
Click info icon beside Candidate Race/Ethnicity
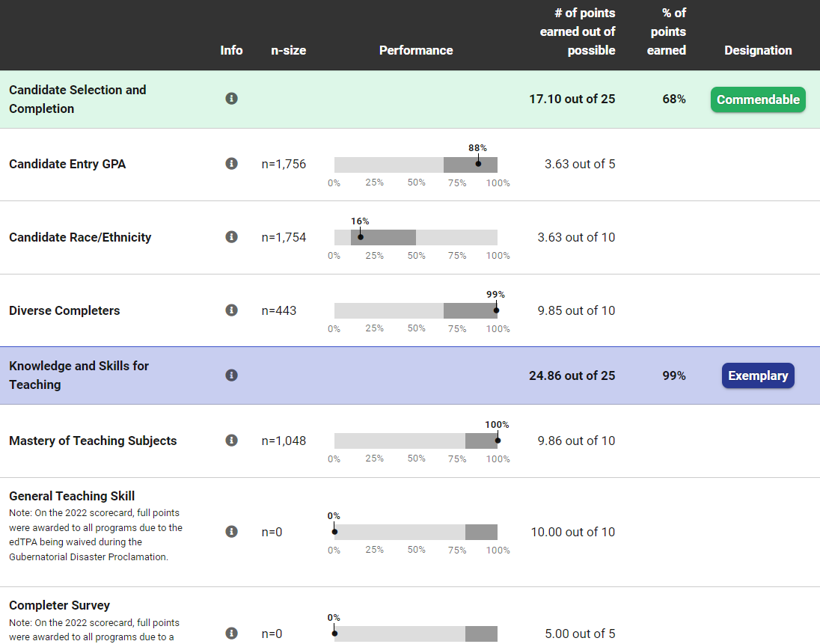tap(231, 237)
